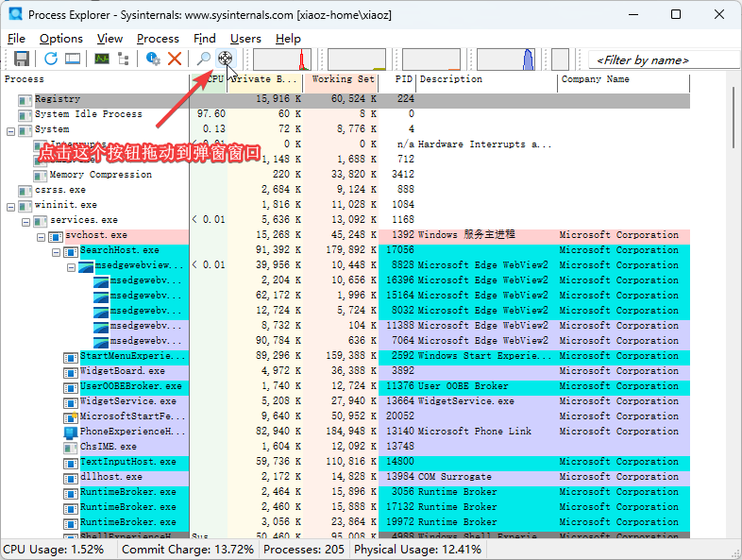Image resolution: width=742 pixels, height=560 pixels.
Task: Collapse the wininit.exe tree node
Action: coord(10,205)
